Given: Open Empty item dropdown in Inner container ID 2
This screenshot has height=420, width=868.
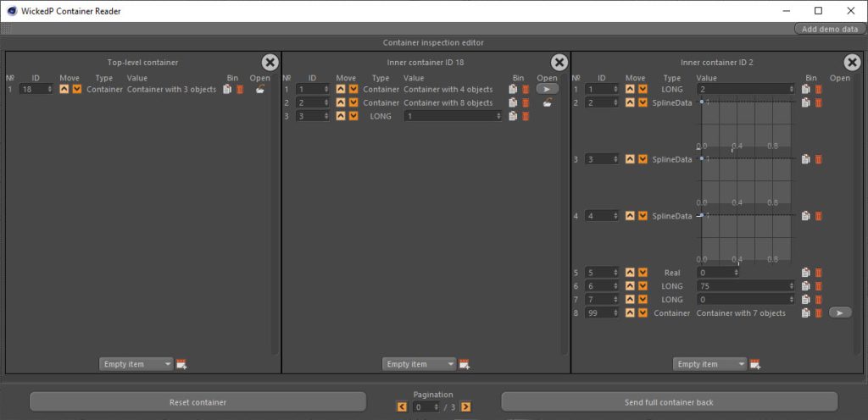Looking at the screenshot, I should pos(709,364).
